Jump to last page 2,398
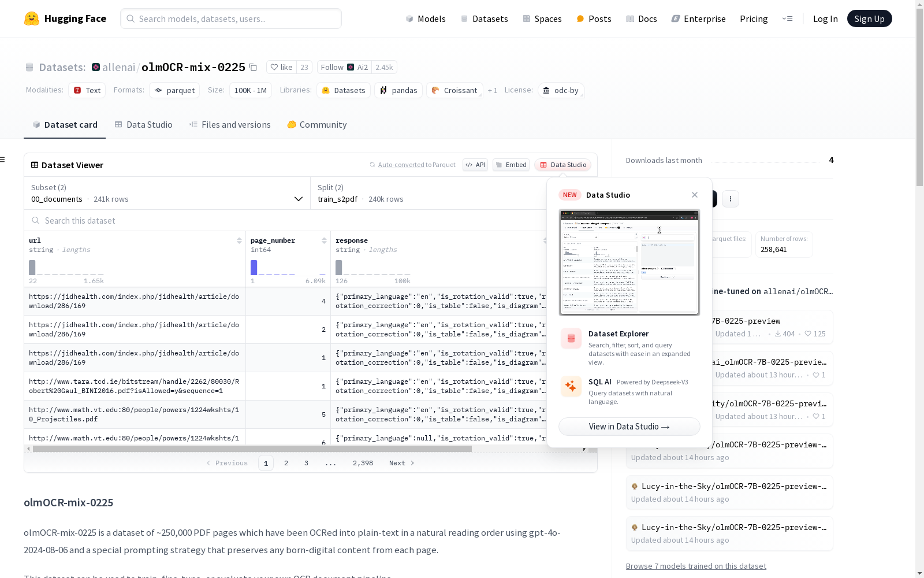The width and height of the screenshot is (924, 578). [363, 463]
